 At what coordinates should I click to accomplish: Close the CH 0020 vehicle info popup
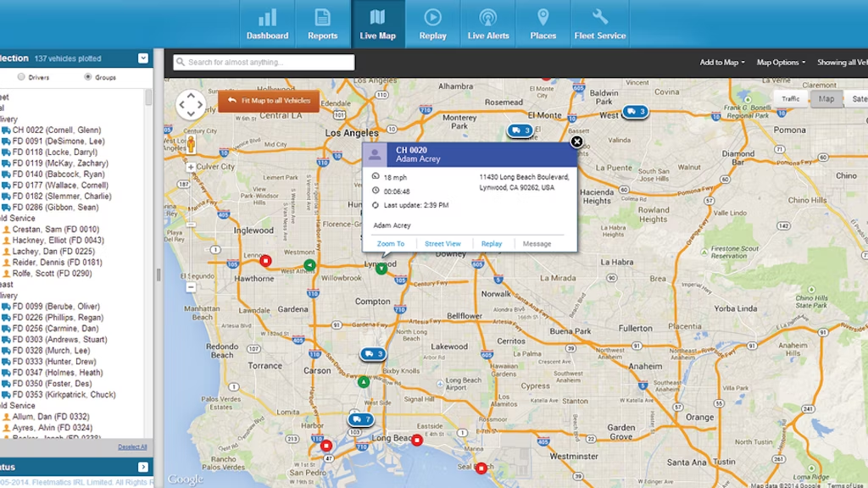coord(576,141)
